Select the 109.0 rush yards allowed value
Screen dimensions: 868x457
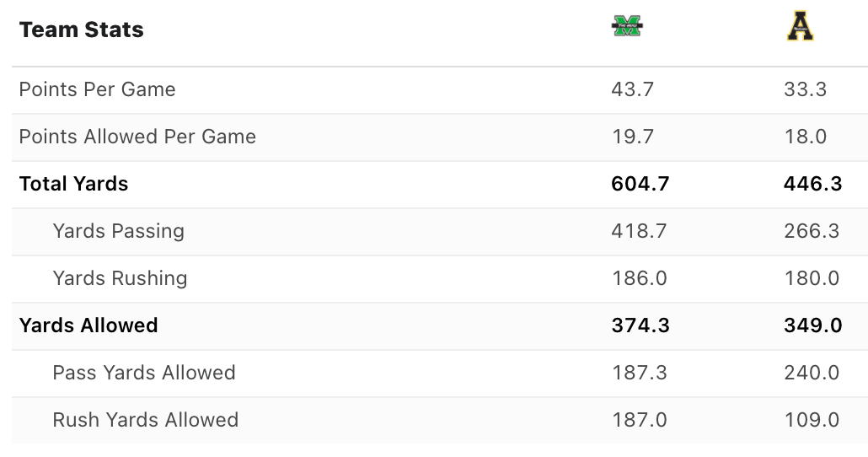[x=812, y=420]
